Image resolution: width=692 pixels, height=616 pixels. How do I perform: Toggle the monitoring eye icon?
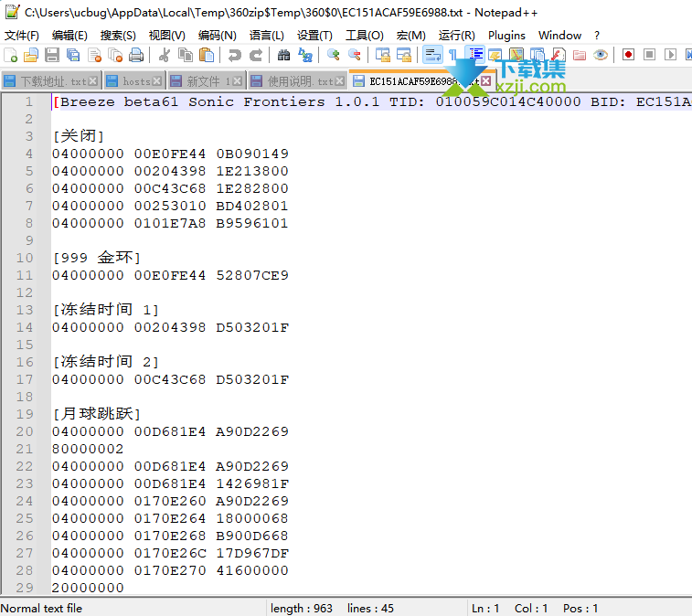pos(601,55)
